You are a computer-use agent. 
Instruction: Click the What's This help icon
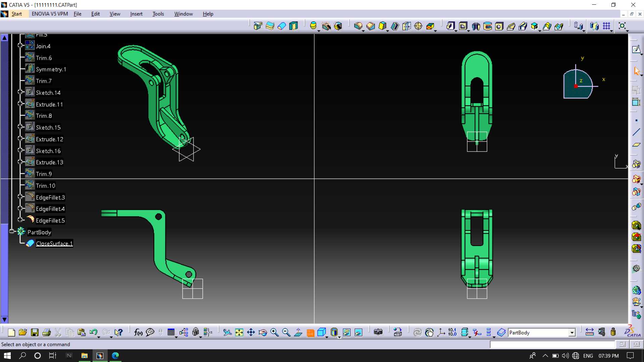coord(118,332)
